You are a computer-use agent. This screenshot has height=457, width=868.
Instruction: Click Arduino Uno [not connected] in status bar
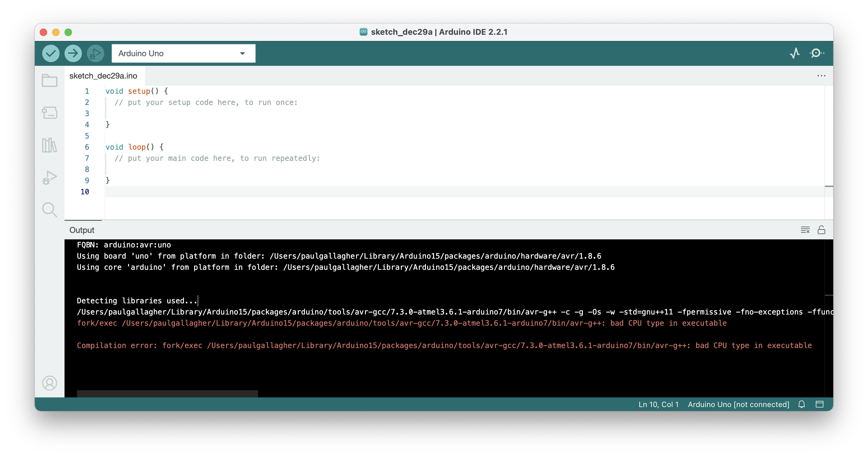(738, 405)
